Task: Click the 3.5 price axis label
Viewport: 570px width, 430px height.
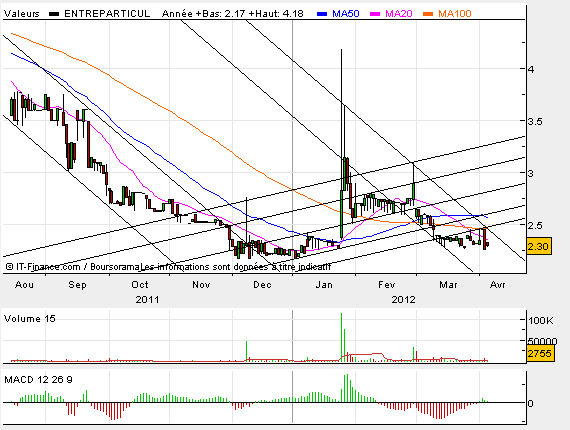Action: point(535,121)
